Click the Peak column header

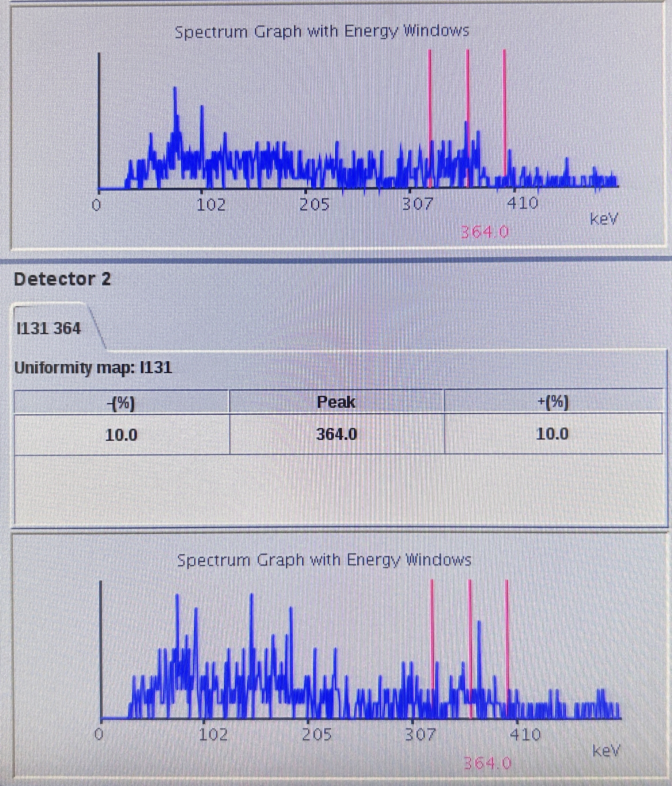(x=336, y=402)
